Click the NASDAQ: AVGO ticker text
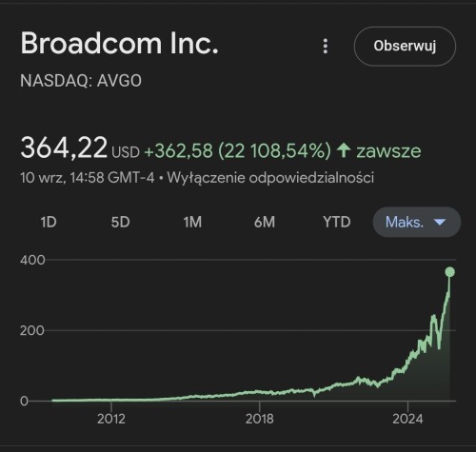Image resolution: width=476 pixels, height=452 pixels. pos(81,81)
